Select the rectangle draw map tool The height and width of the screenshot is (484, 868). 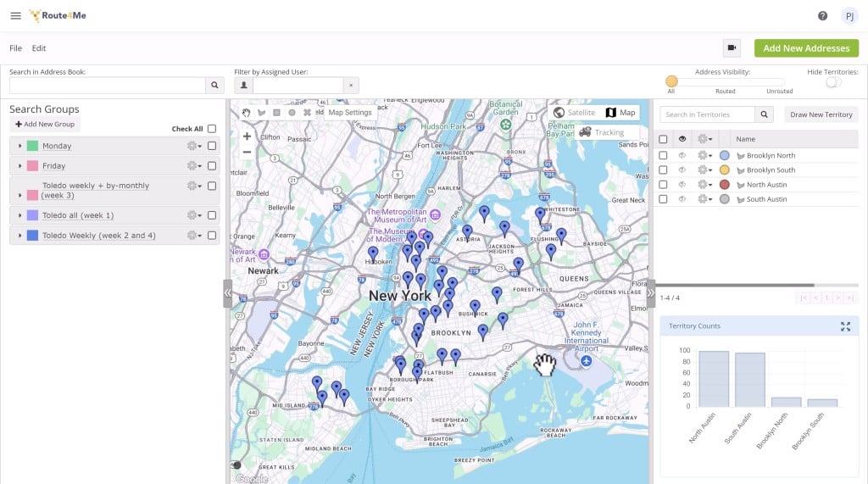[x=277, y=113]
